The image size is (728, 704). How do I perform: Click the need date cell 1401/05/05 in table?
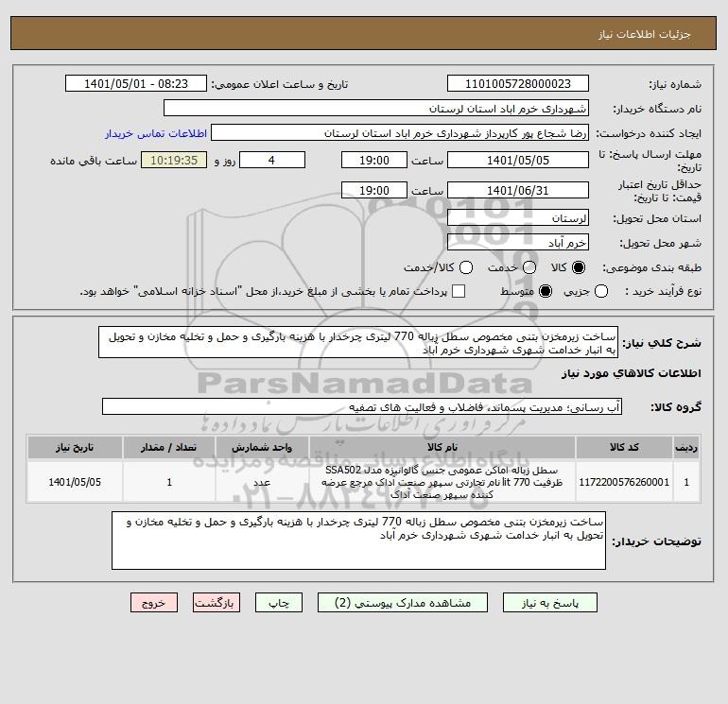coord(75,482)
